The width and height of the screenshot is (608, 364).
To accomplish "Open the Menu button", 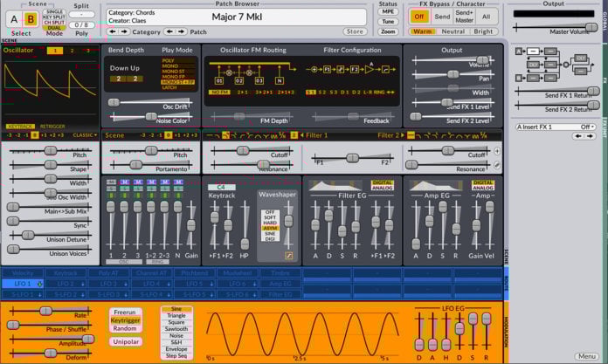I will coord(586,356).
